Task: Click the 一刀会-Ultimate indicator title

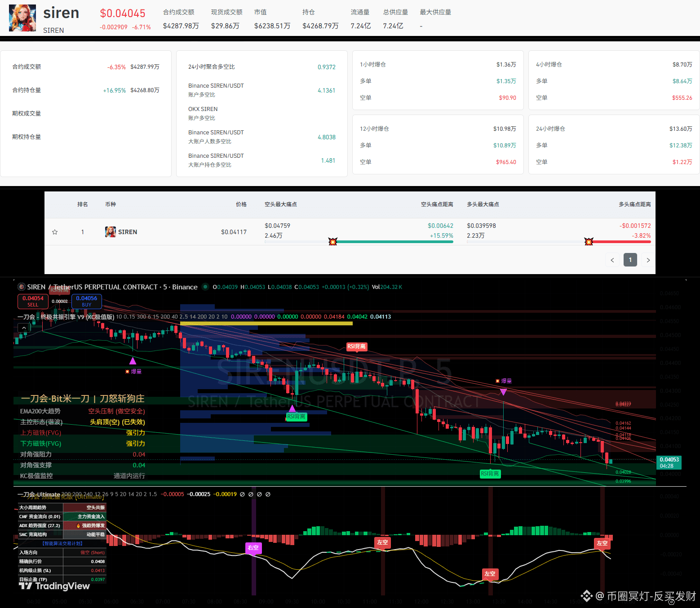Action: click(39, 494)
